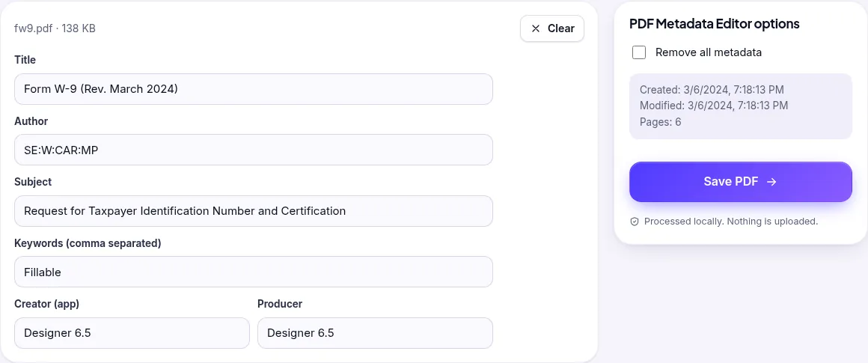Focus the Title input field

point(254,89)
